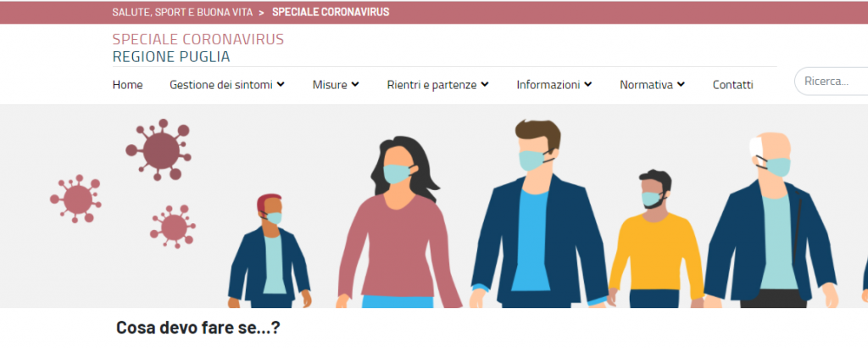868x348 pixels.
Task: Focus the Ricerca search field
Action: coord(832,81)
